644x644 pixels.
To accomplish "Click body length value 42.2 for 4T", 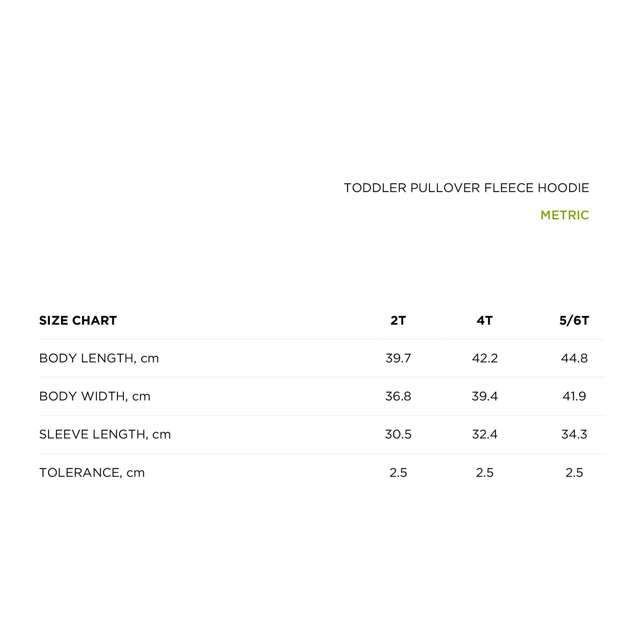I will pos(485,359).
